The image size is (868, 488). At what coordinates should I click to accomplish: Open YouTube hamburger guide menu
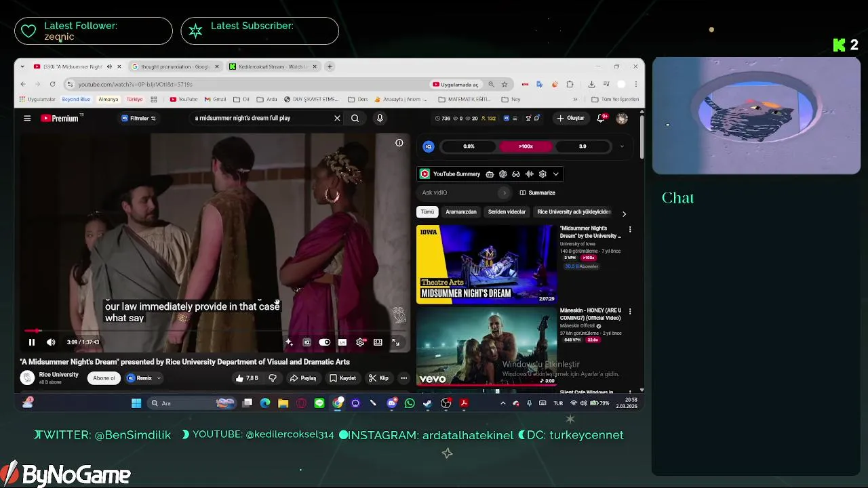(x=27, y=118)
